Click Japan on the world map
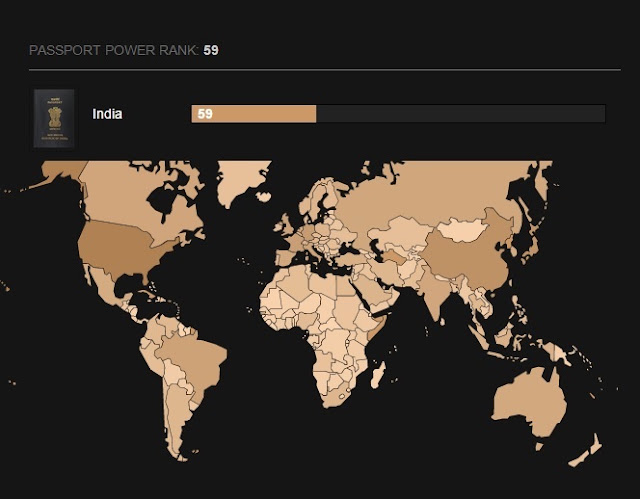Screen dimensions: 640x499 point(533,245)
